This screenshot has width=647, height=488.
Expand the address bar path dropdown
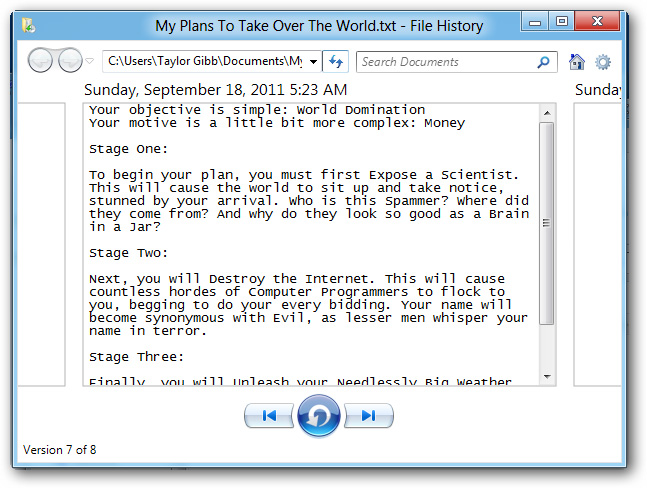[x=314, y=62]
